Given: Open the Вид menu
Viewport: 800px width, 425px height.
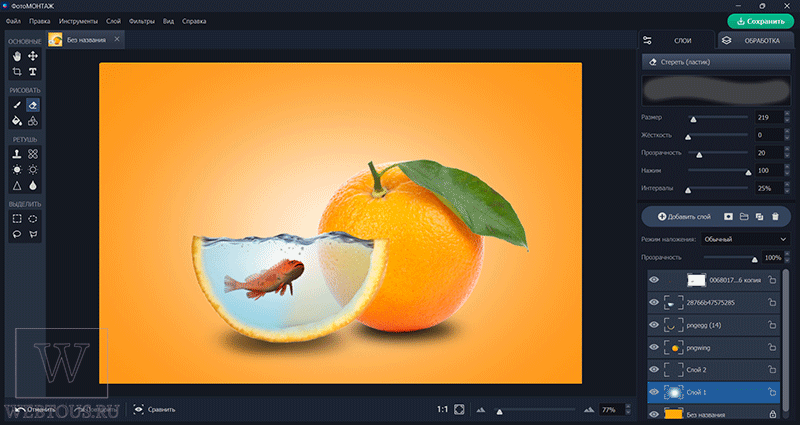Looking at the screenshot, I should tap(168, 21).
